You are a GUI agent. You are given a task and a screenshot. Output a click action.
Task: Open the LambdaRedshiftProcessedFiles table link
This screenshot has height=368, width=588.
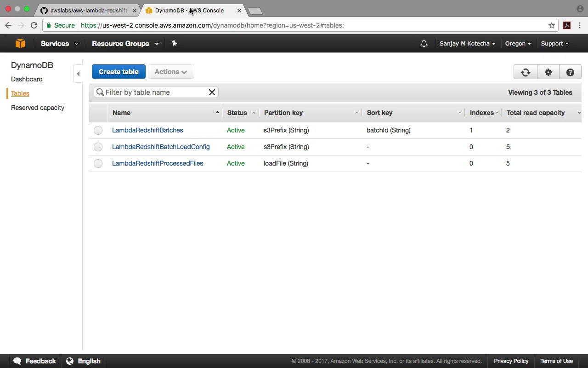tap(158, 163)
